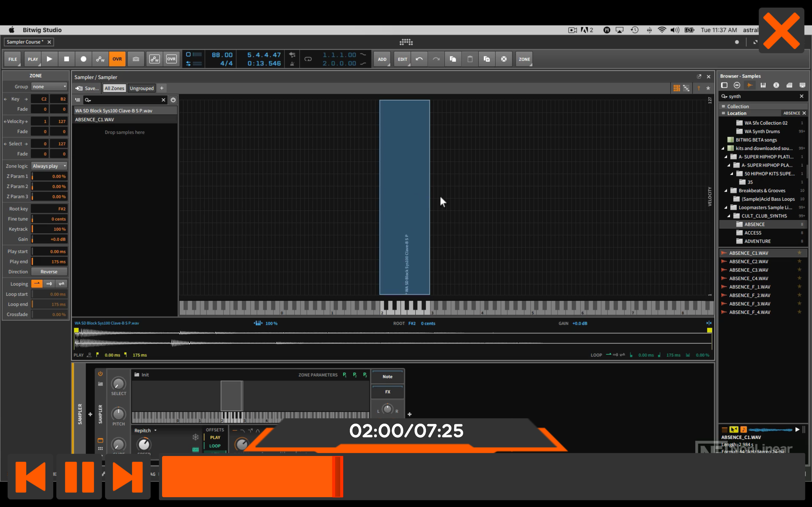Select ABSENCE_C3.WAV in the sample list
Image resolution: width=812 pixels, height=507 pixels.
click(x=749, y=270)
